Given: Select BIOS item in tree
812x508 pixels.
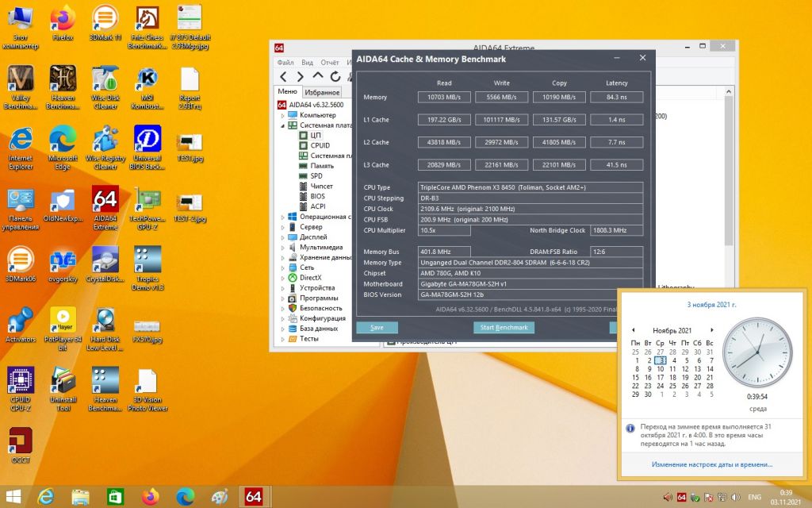Looking at the screenshot, I should (x=317, y=197).
